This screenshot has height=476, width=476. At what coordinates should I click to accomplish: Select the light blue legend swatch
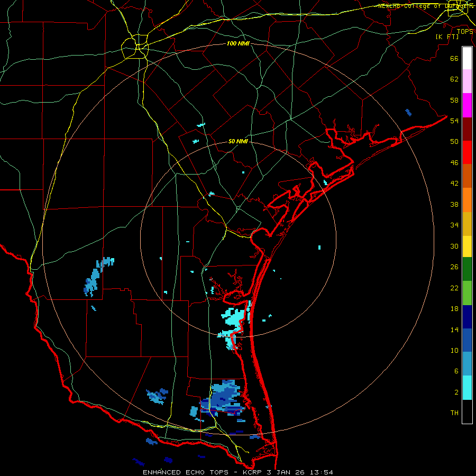[x=467, y=364]
